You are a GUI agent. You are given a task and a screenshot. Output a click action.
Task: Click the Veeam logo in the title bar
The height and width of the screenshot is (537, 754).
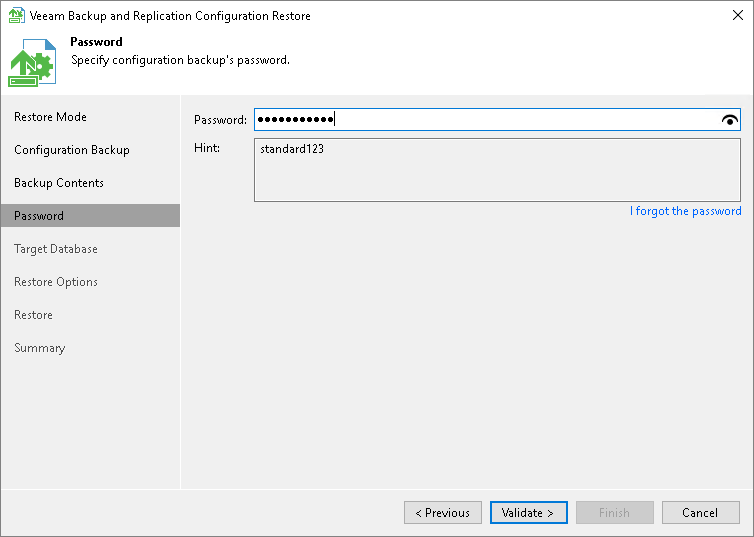pyautogui.click(x=16, y=16)
